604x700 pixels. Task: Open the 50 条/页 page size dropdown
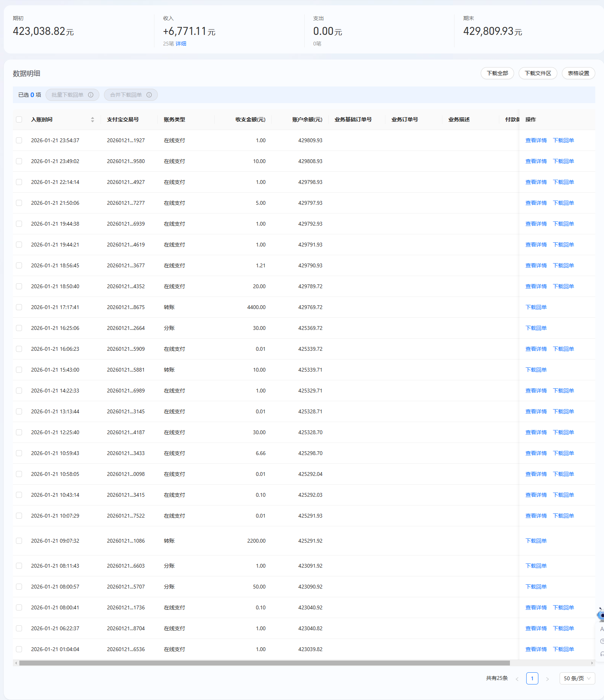(577, 678)
